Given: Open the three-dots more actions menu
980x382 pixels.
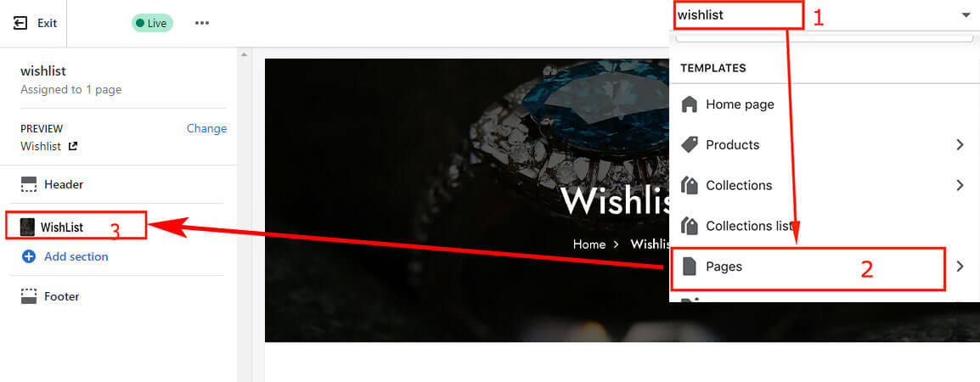Looking at the screenshot, I should 201,23.
